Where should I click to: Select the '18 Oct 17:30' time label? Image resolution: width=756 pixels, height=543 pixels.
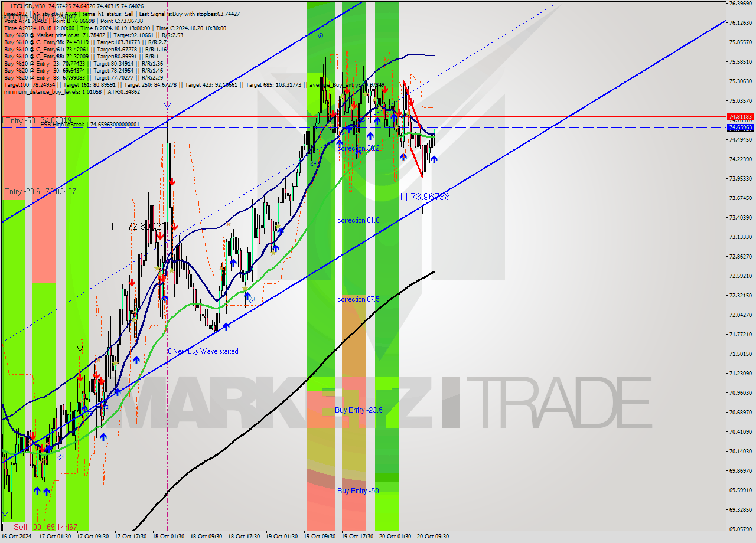point(244,537)
